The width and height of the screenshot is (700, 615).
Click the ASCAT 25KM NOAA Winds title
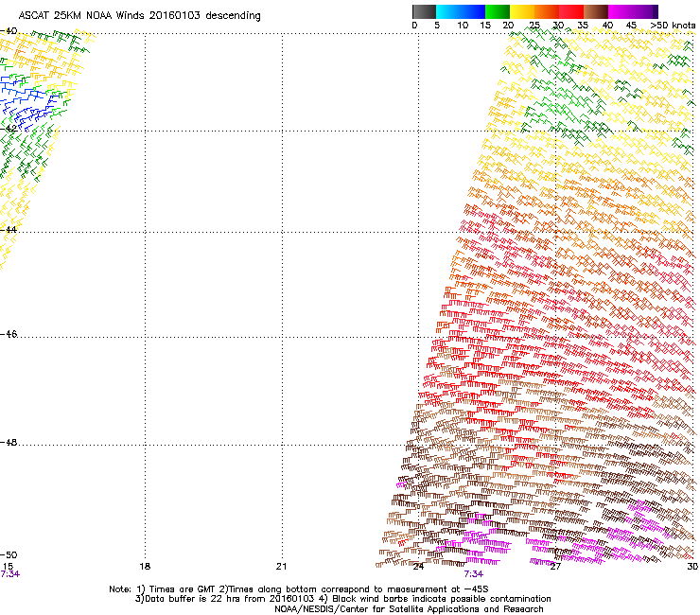pyautogui.click(x=139, y=15)
